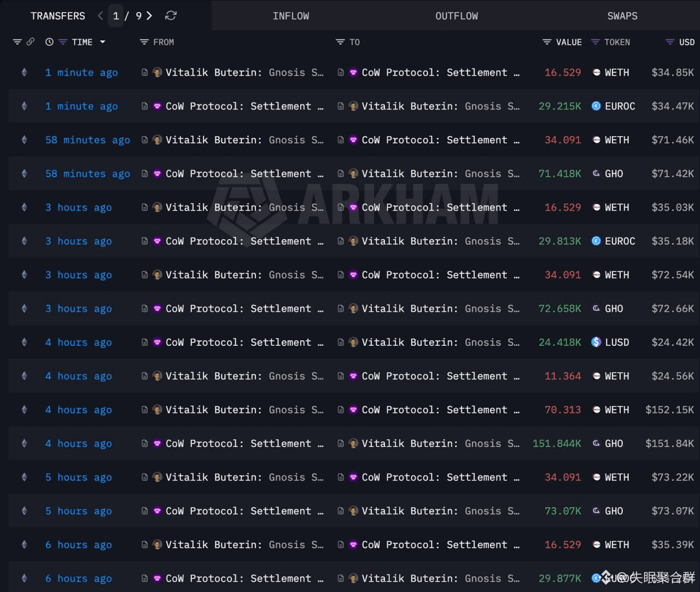This screenshot has width=700, height=592.
Task: Click WETH token icon on $34.85K row
Action: [x=597, y=72]
